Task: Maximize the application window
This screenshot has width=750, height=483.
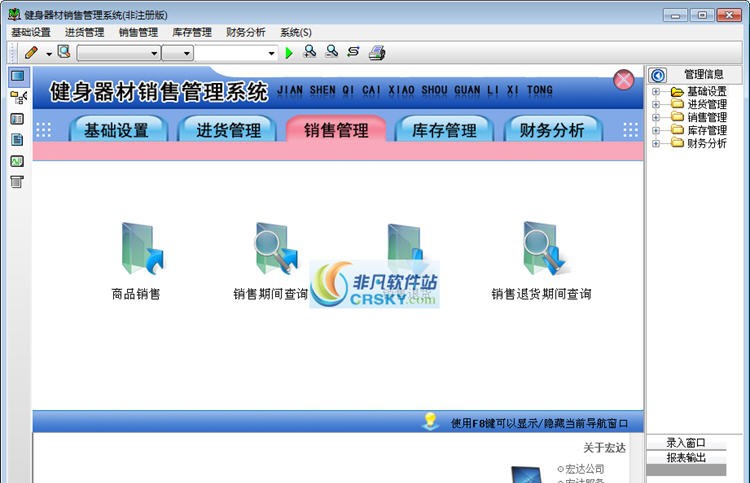Action: coord(702,15)
